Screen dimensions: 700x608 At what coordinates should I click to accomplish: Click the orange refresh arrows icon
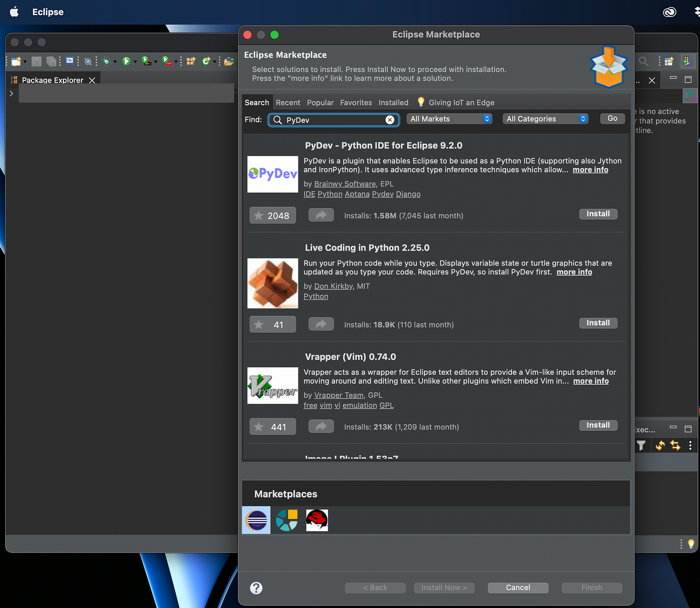click(660, 445)
